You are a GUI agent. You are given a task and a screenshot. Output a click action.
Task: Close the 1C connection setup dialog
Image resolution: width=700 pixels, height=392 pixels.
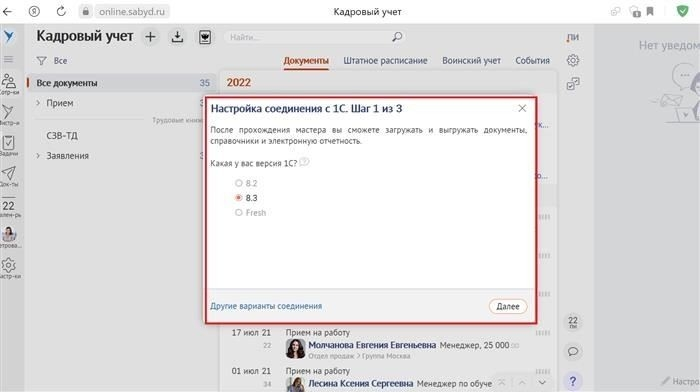pos(522,108)
